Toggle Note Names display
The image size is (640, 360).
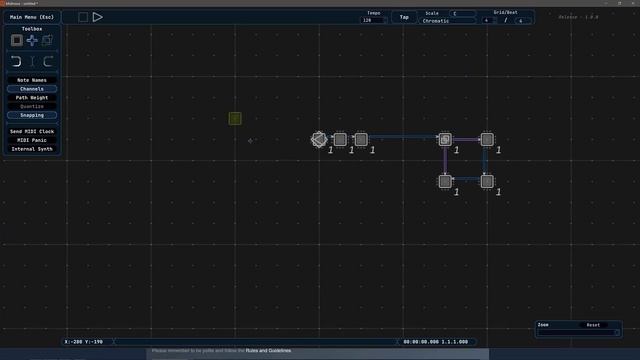[x=32, y=80]
